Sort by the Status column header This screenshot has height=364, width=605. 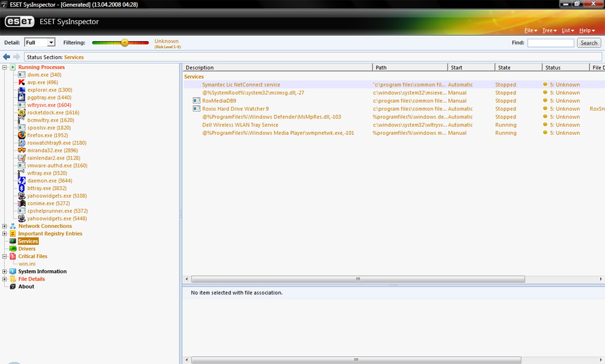[566, 68]
